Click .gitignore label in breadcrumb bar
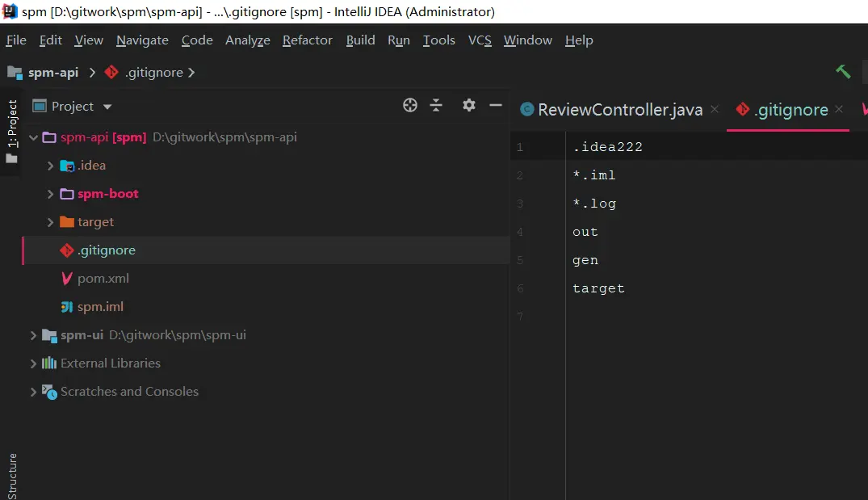 tap(154, 73)
